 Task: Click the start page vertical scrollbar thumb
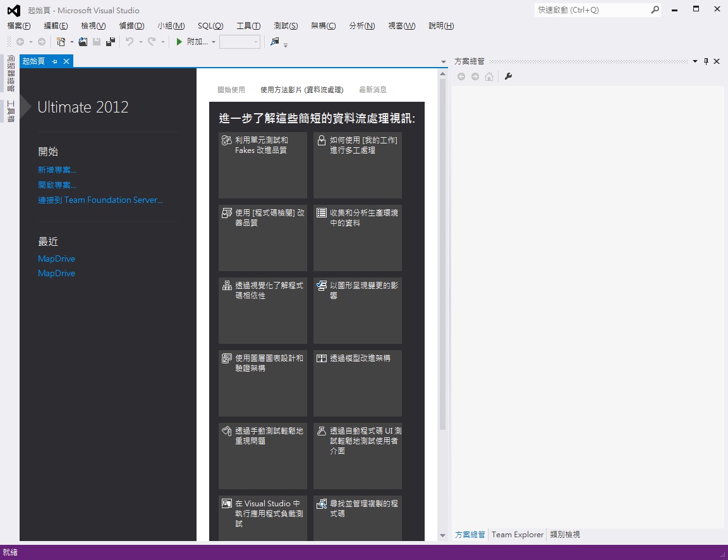(442, 255)
